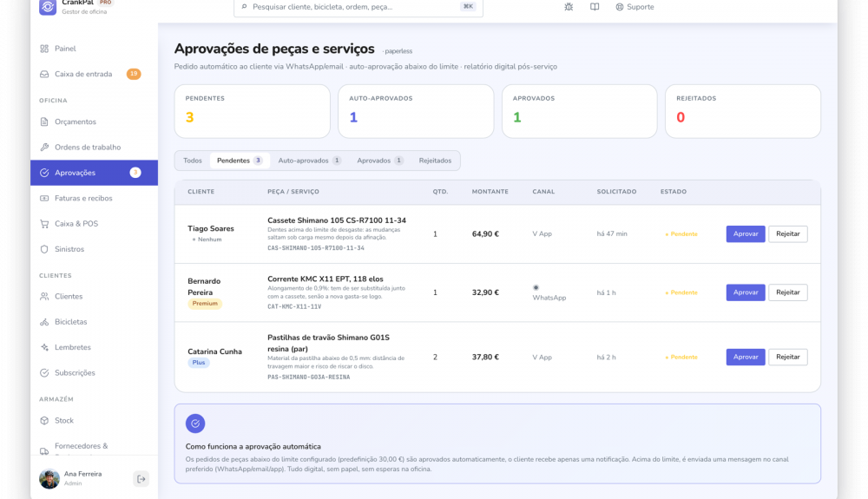Click the Subscrições circle-check icon
The width and height of the screenshot is (868, 499).
pyautogui.click(x=44, y=373)
